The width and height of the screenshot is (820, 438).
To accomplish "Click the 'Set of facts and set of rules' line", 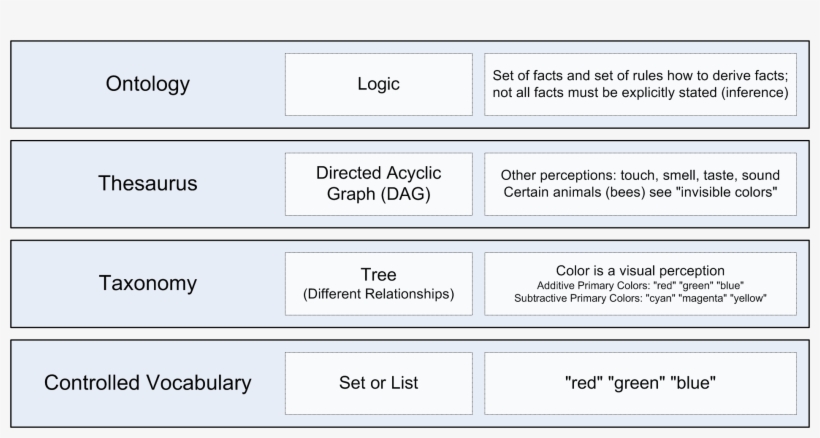I will [x=640, y=75].
